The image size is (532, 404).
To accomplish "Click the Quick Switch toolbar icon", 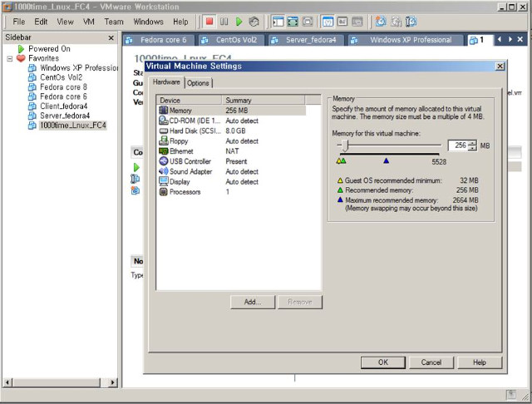I will click(293, 22).
